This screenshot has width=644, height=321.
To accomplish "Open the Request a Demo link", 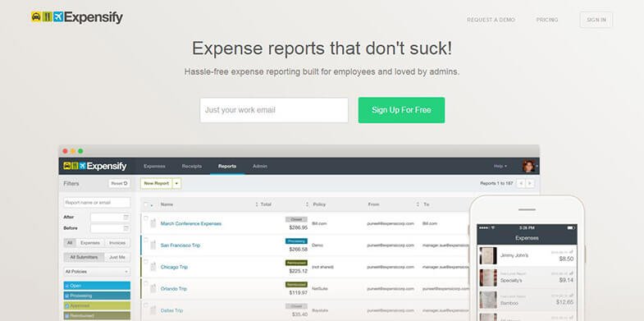I will tap(491, 20).
